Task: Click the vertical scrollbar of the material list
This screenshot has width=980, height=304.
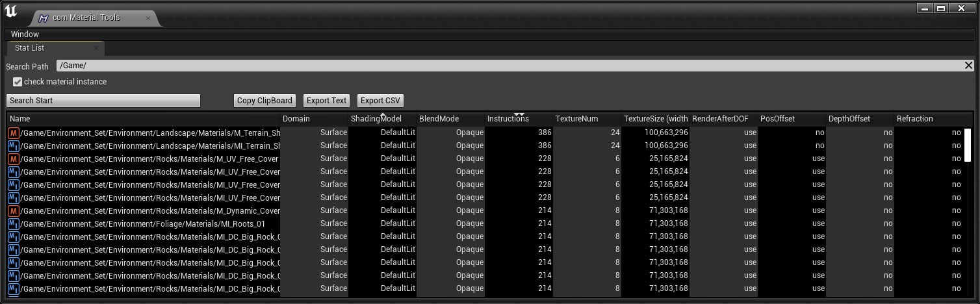Action: click(x=968, y=146)
